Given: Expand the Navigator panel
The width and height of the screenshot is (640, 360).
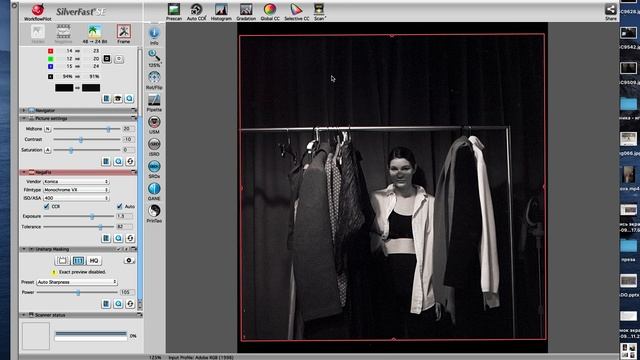Looking at the screenshot, I should coord(24,111).
